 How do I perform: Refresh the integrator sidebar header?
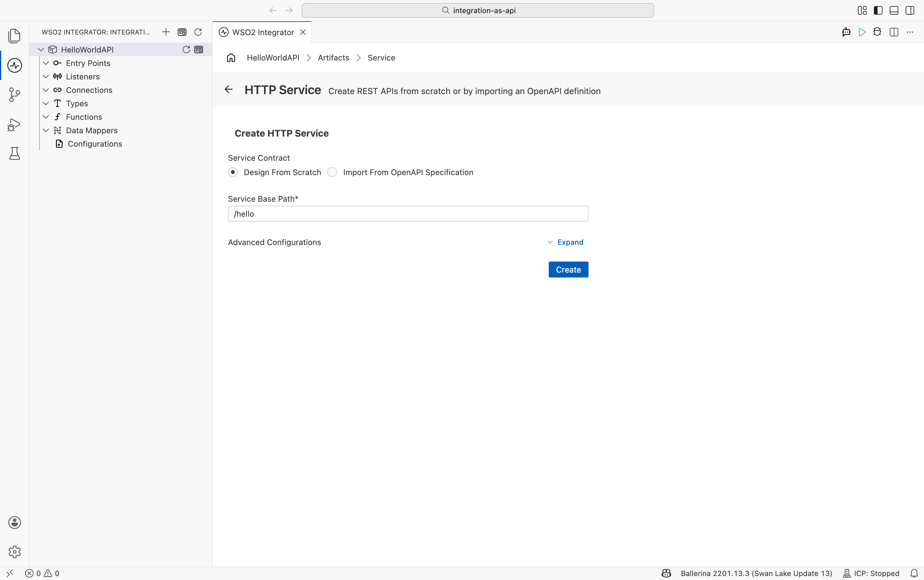coord(198,32)
